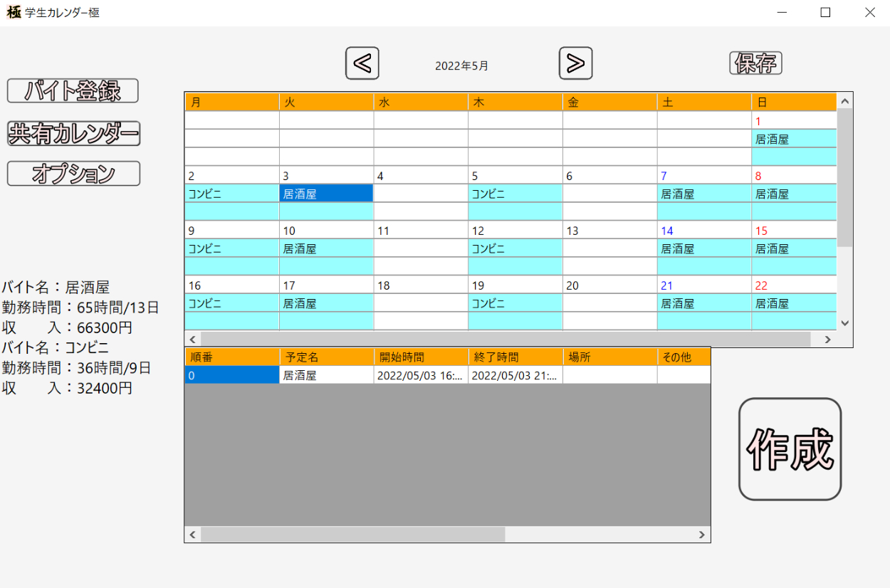Click the 予定名 column header
Viewport: 890px width, 588px height.
[326, 357]
